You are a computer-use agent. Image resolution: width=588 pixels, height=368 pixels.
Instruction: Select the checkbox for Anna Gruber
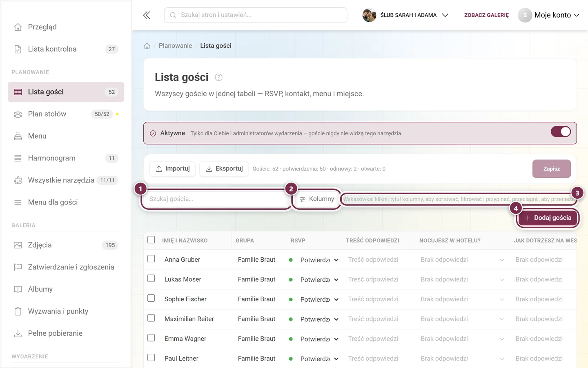(151, 259)
